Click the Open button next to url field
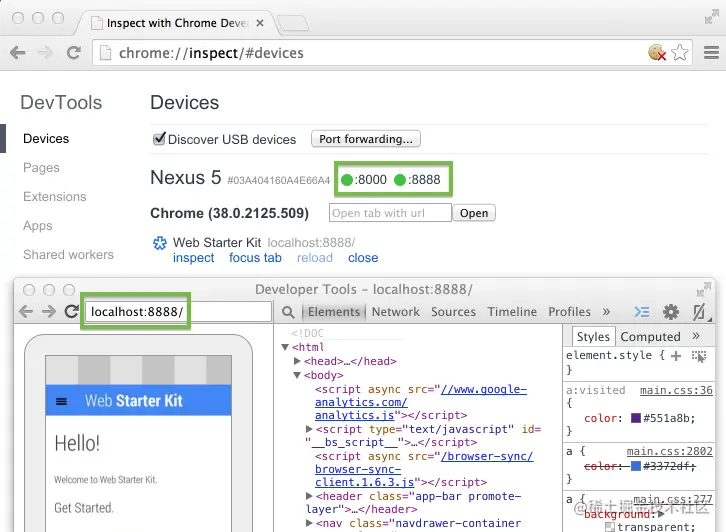 [474, 213]
